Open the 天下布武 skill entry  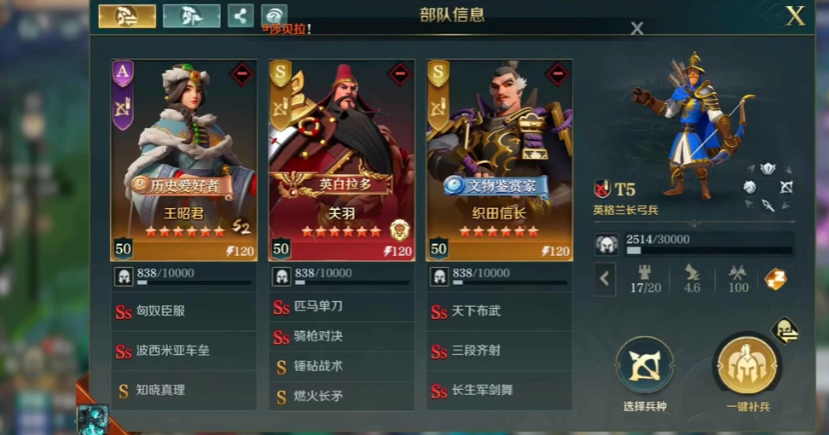tap(499, 311)
